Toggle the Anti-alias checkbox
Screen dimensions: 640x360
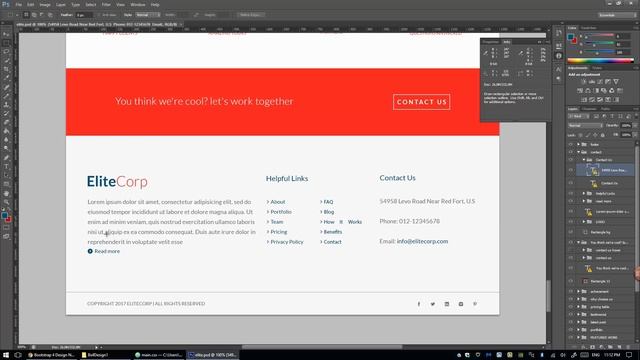[x=99, y=15]
